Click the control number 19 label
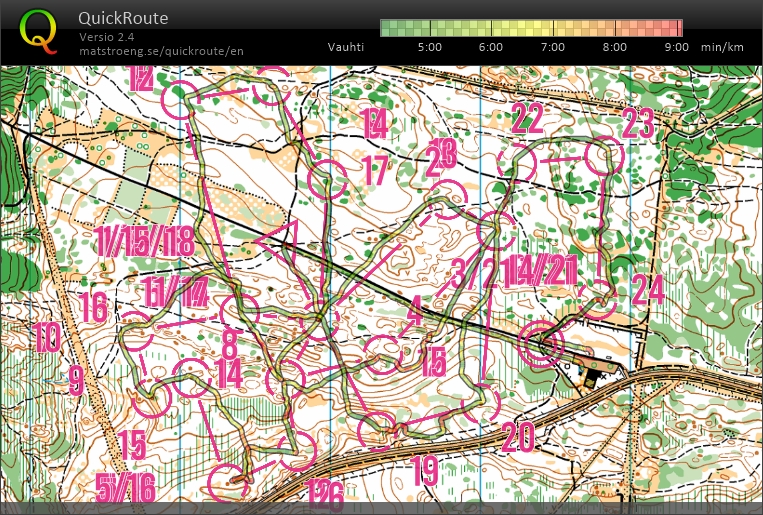This screenshot has height=515, width=763. coord(425,470)
